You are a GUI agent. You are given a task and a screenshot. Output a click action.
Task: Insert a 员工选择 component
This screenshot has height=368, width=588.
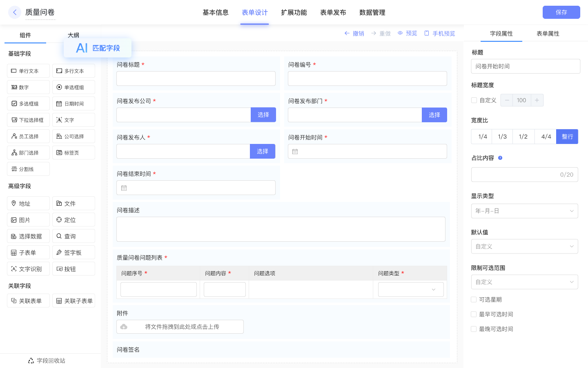click(x=28, y=136)
